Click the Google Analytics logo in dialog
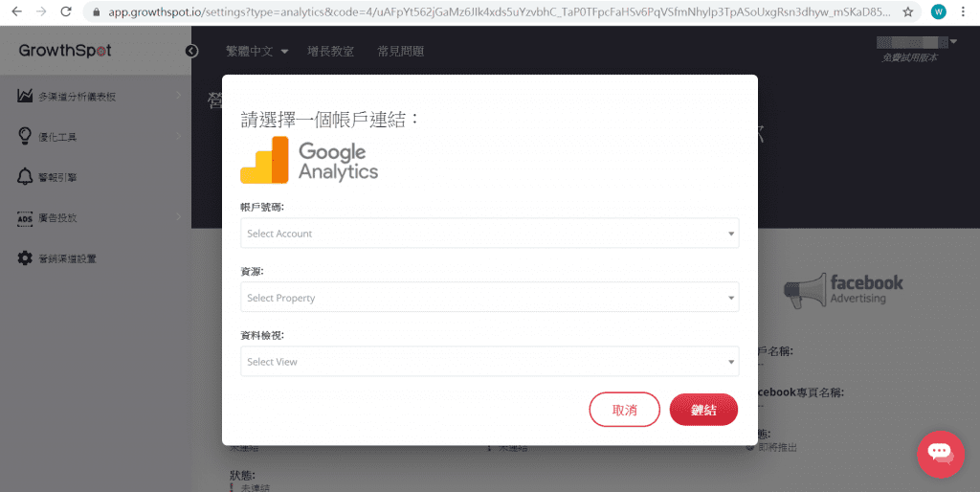980x492 pixels. 309,160
